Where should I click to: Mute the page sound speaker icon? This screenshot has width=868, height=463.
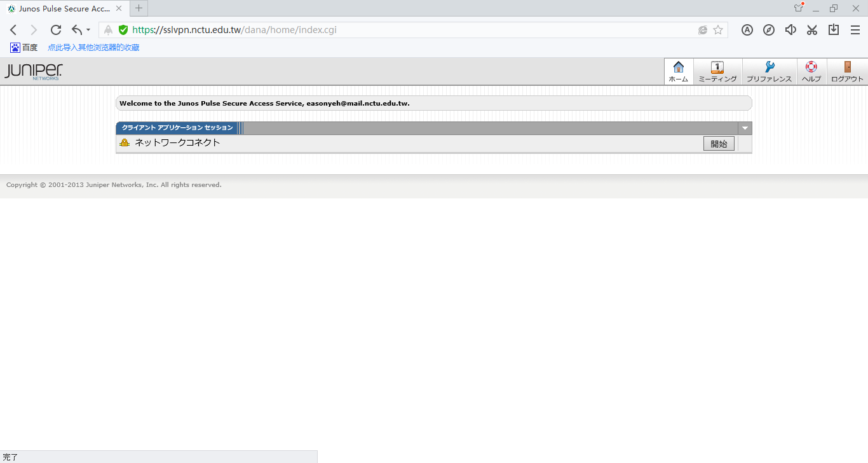(x=790, y=30)
